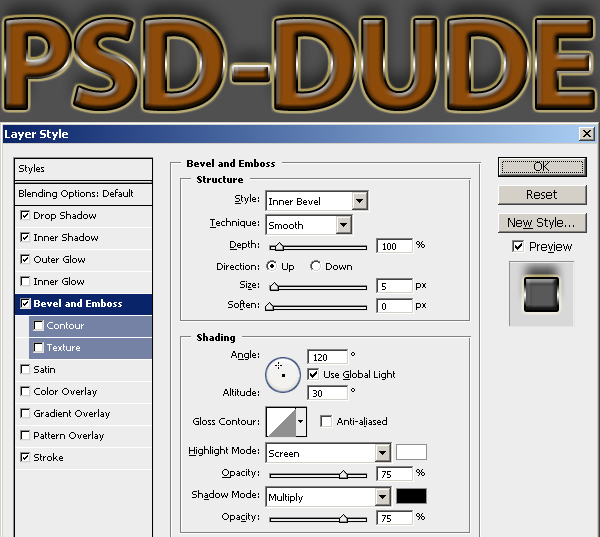The width and height of the screenshot is (600, 537).
Task: Click the Highlight Opacity value field
Action: (395, 474)
